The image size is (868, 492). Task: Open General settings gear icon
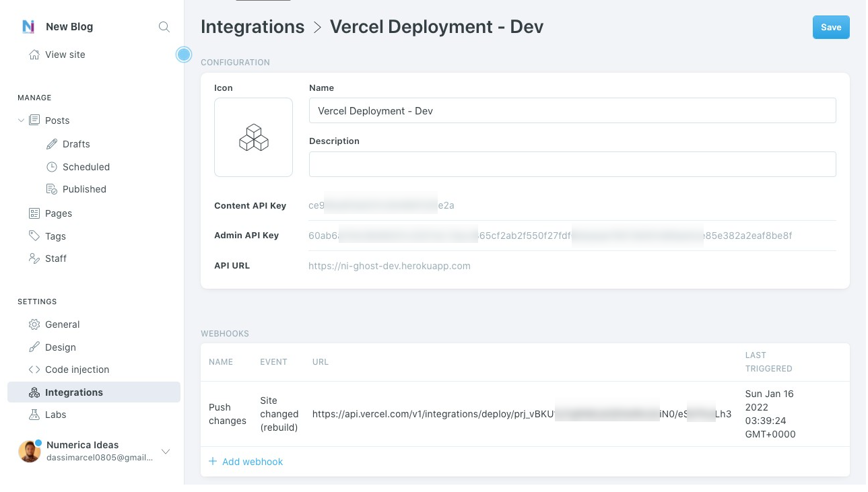[34, 324]
